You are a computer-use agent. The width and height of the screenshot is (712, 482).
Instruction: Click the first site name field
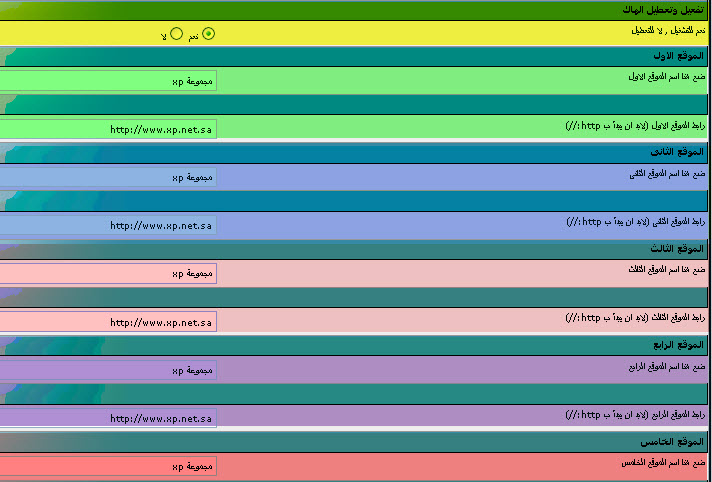(108, 80)
